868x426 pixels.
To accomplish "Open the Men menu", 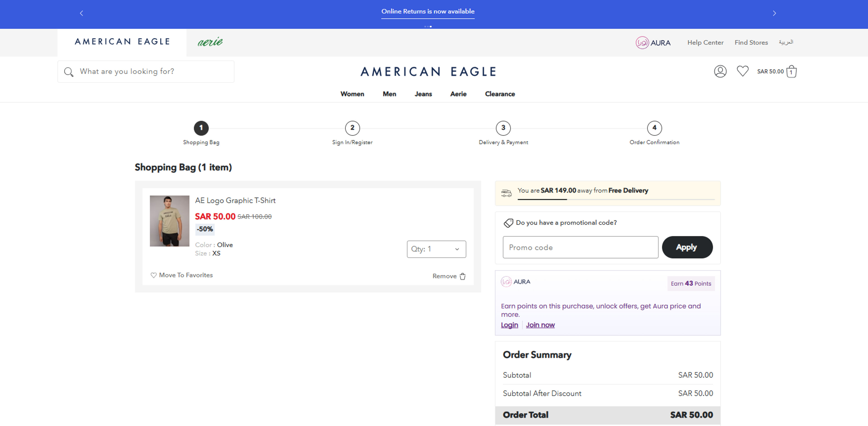I will point(389,94).
